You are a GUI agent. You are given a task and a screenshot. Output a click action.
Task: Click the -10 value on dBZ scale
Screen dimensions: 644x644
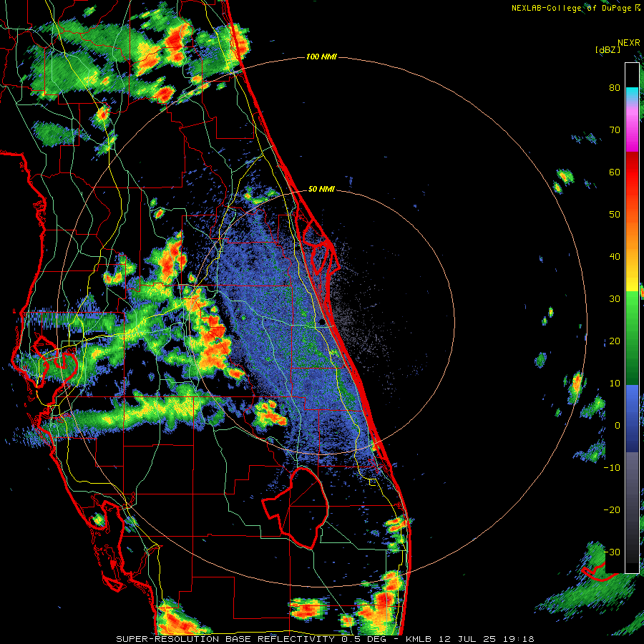pos(612,467)
